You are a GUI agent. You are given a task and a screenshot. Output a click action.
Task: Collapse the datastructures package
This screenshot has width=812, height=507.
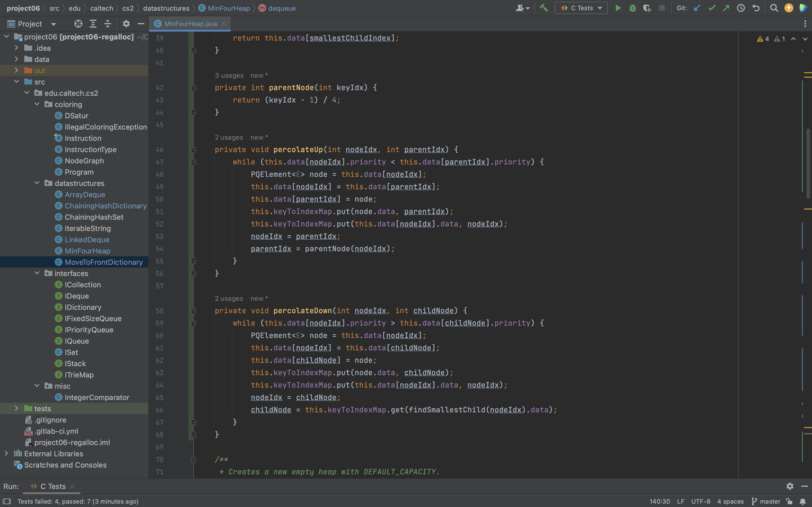(x=37, y=183)
